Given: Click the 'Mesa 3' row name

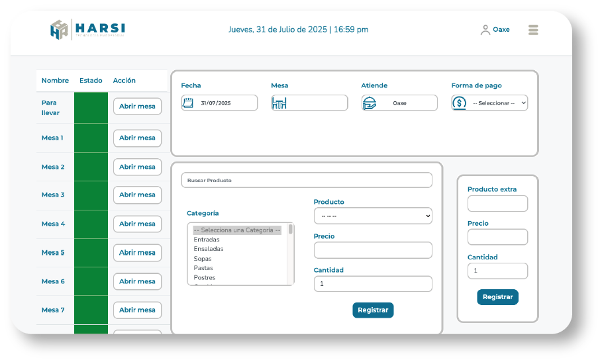Looking at the screenshot, I should 53,195.
